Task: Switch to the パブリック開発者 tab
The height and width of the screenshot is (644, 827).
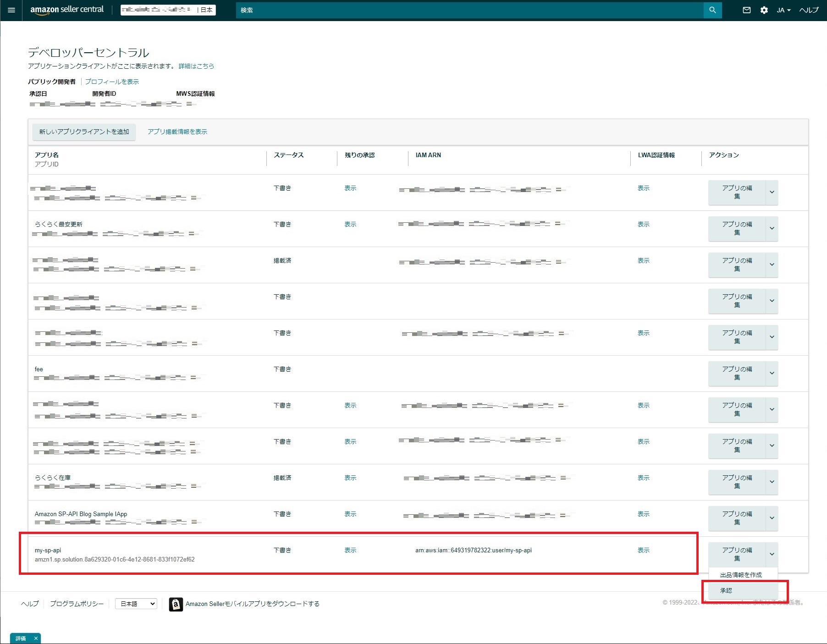Action: coord(52,81)
